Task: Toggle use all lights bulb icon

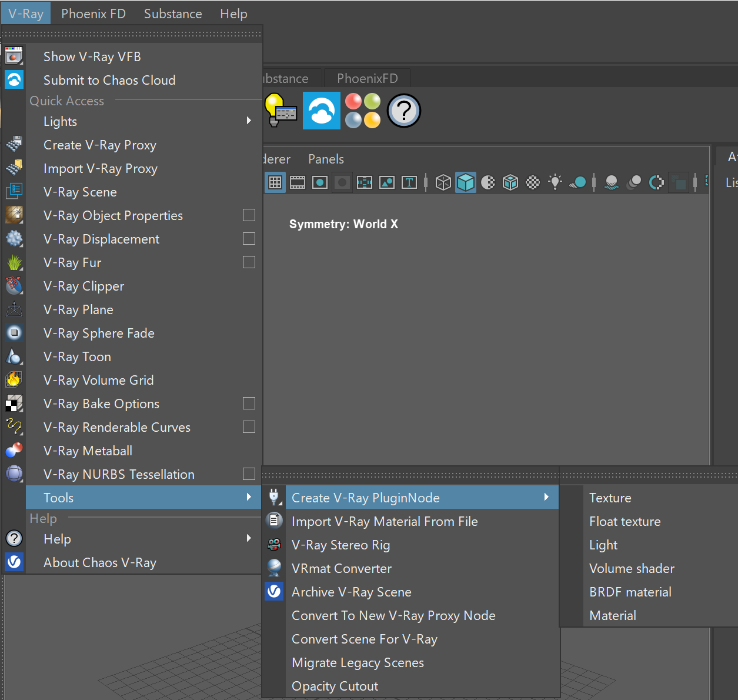Action: pyautogui.click(x=555, y=182)
